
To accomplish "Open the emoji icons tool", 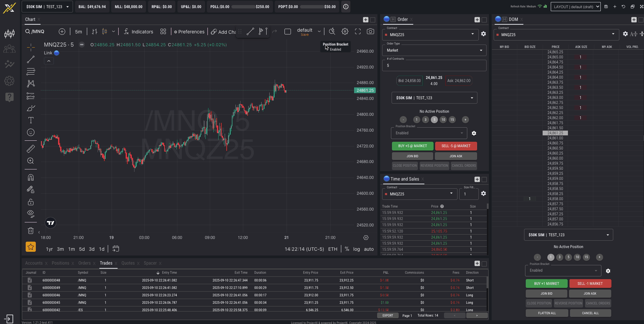I will pyautogui.click(x=31, y=132).
